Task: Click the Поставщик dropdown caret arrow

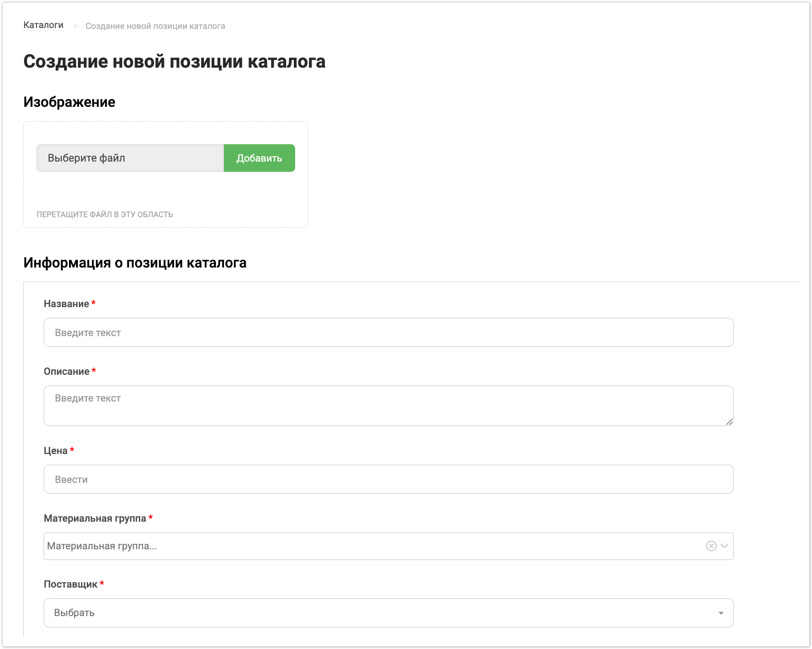Action: click(721, 613)
